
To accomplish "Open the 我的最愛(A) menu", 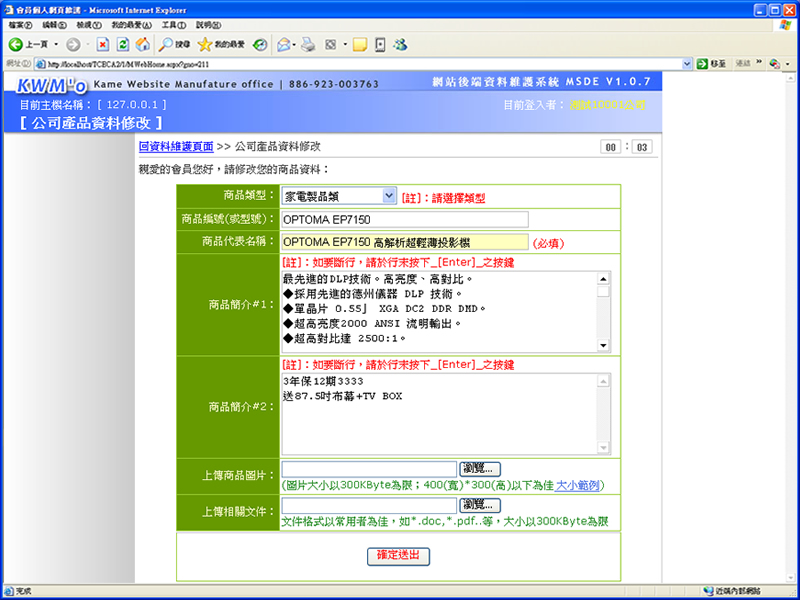I will pyautogui.click(x=132, y=25).
